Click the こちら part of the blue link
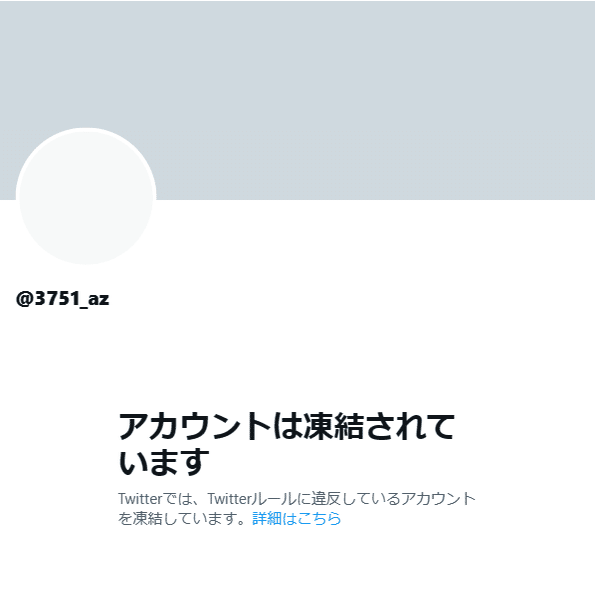The width and height of the screenshot is (595, 595). (x=319, y=518)
